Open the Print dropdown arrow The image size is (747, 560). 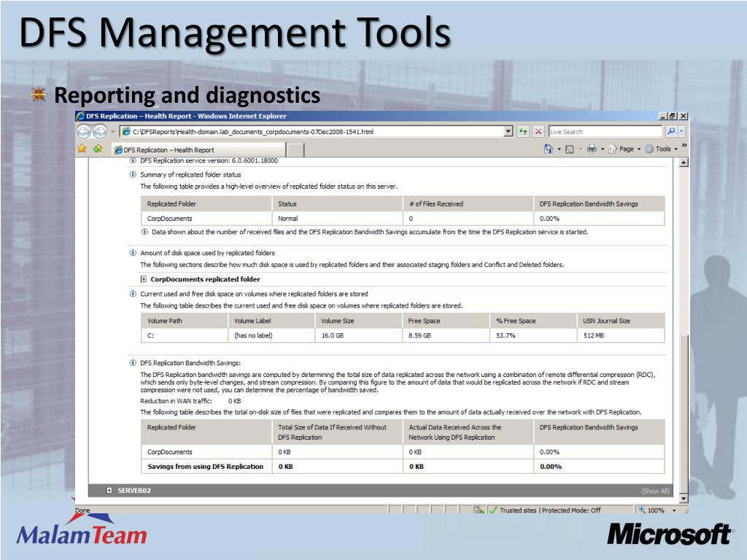pyautogui.click(x=603, y=149)
